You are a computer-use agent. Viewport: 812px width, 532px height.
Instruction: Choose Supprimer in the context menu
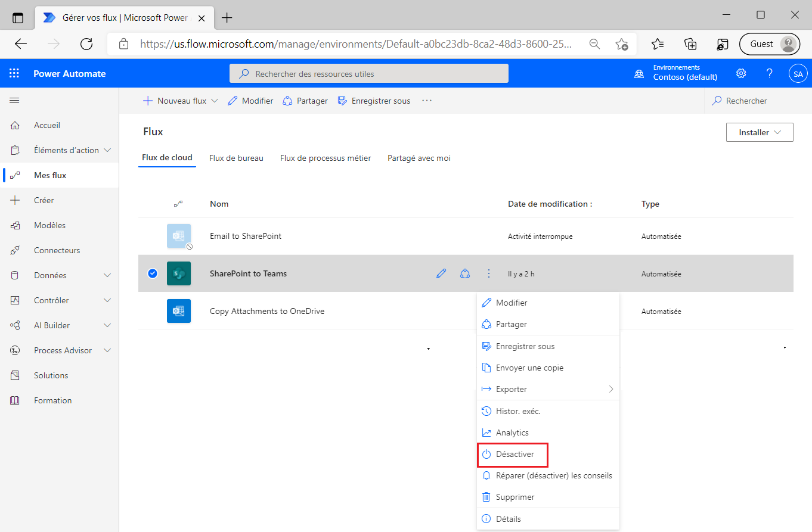(x=548, y=497)
